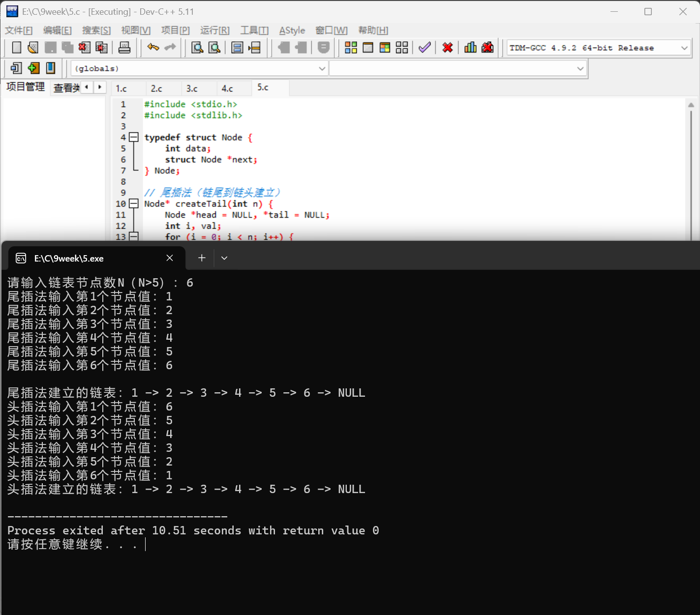The image size is (700, 615).
Task: Click the New Project icon in second toolbar
Action: (x=16, y=68)
